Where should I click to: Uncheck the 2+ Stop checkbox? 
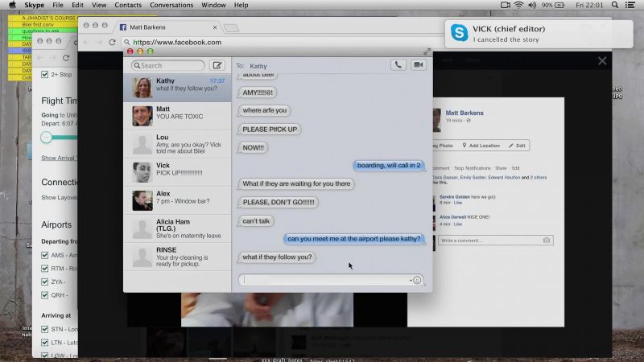click(45, 74)
